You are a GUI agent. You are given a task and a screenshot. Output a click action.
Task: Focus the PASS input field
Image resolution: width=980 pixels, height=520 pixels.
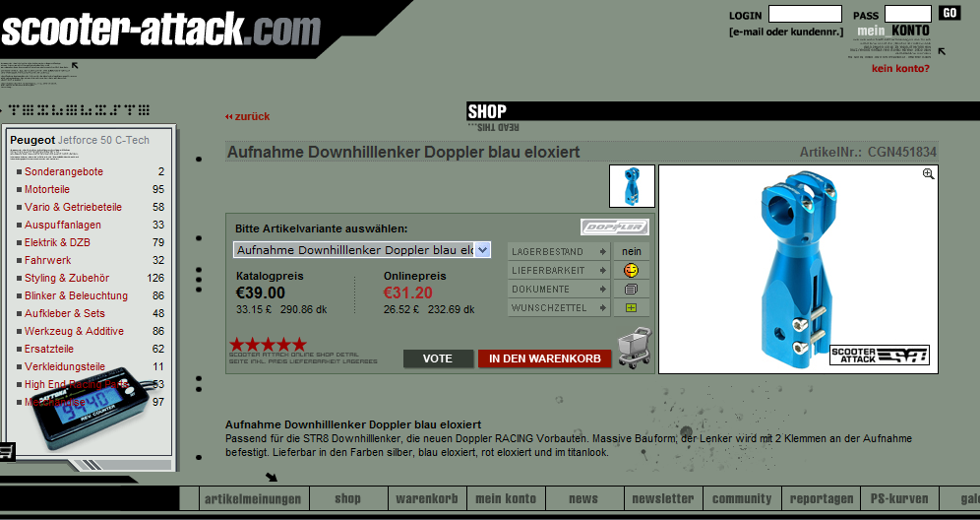tap(907, 14)
